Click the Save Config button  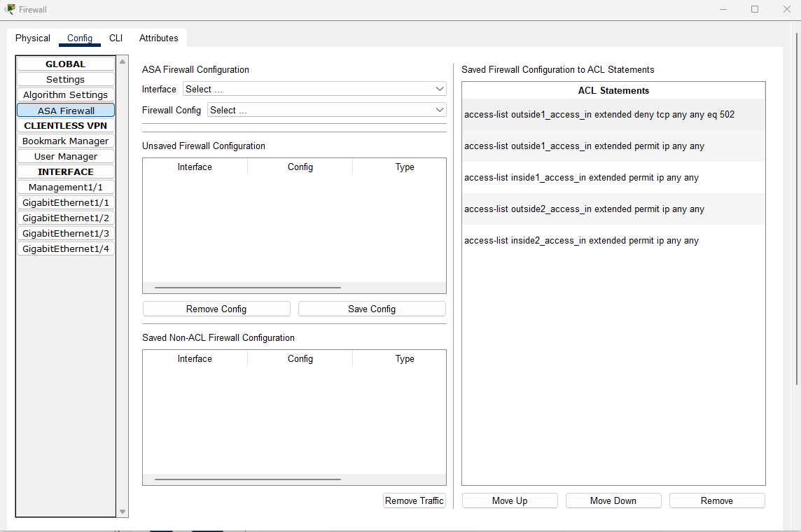click(371, 308)
